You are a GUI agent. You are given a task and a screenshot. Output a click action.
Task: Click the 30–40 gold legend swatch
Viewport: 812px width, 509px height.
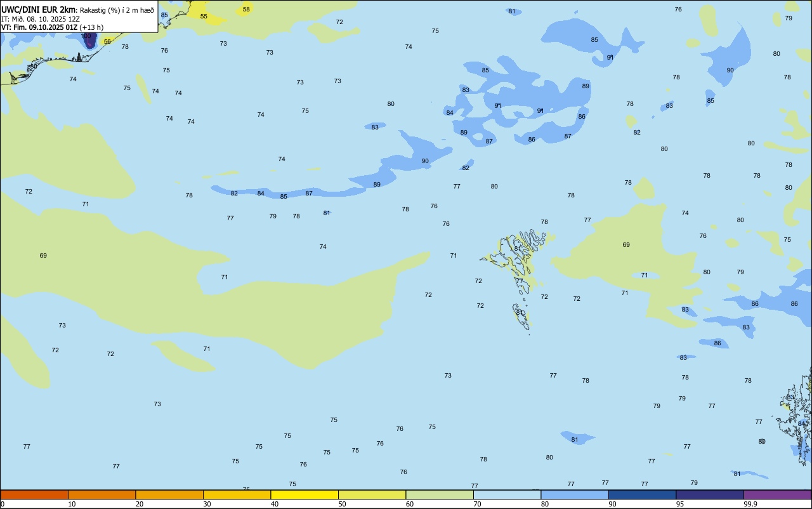click(x=237, y=494)
